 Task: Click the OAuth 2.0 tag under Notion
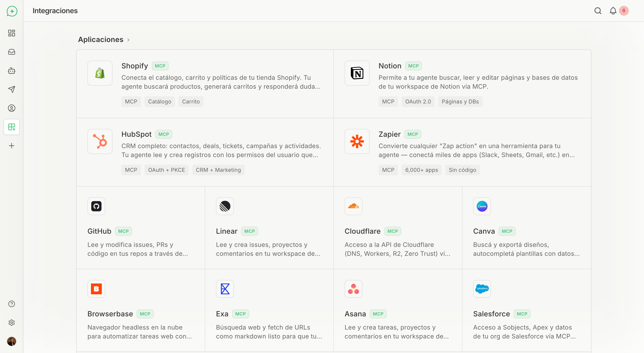pyautogui.click(x=418, y=102)
